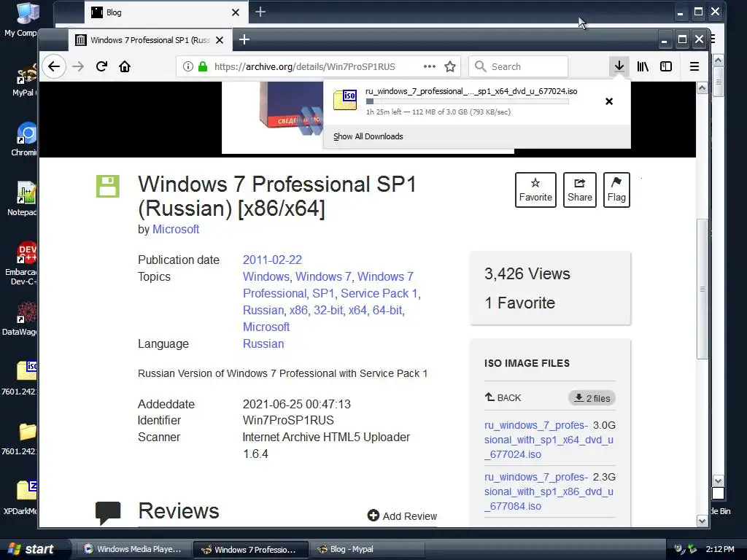
Task: Click the forward navigation arrow
Action: click(x=77, y=66)
